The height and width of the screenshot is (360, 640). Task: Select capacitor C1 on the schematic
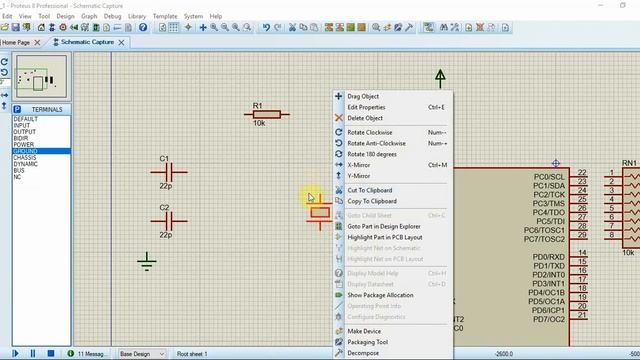169,172
